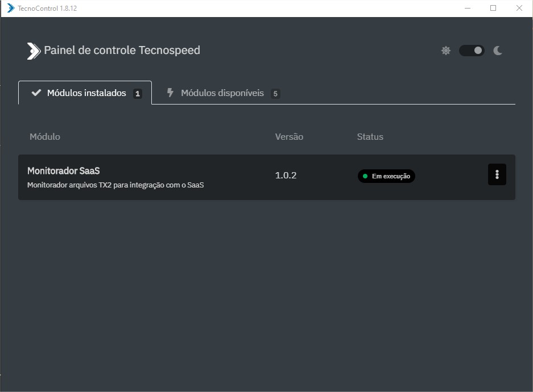Open the Monitorador SaaS three-dot options menu
Image resolution: width=533 pixels, height=392 pixels.
pos(497,174)
